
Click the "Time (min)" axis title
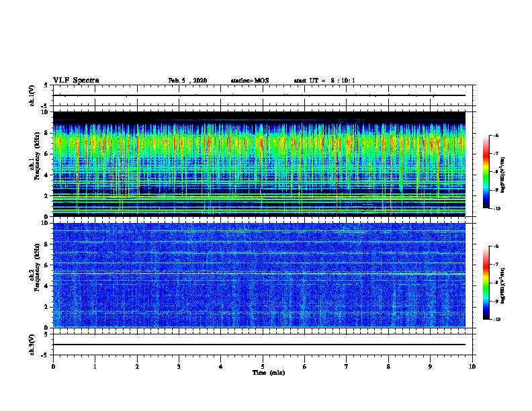click(x=269, y=373)
